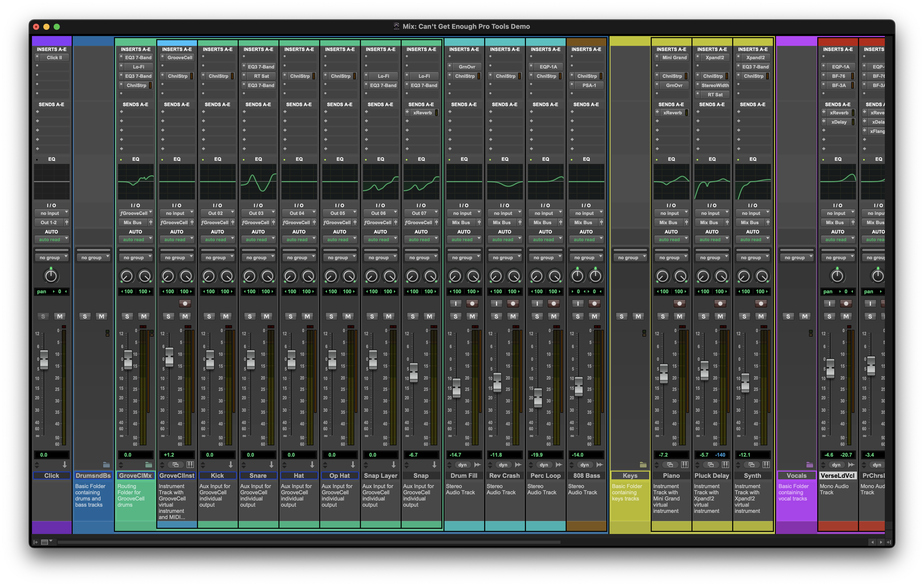
Task: Click the VerseLdVcl mono audio waveform icon
Action: pos(851,465)
